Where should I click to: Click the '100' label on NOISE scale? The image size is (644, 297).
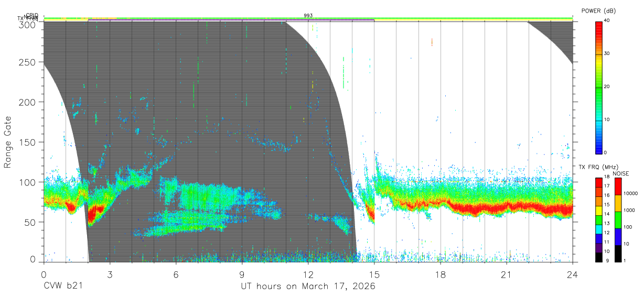628,227
